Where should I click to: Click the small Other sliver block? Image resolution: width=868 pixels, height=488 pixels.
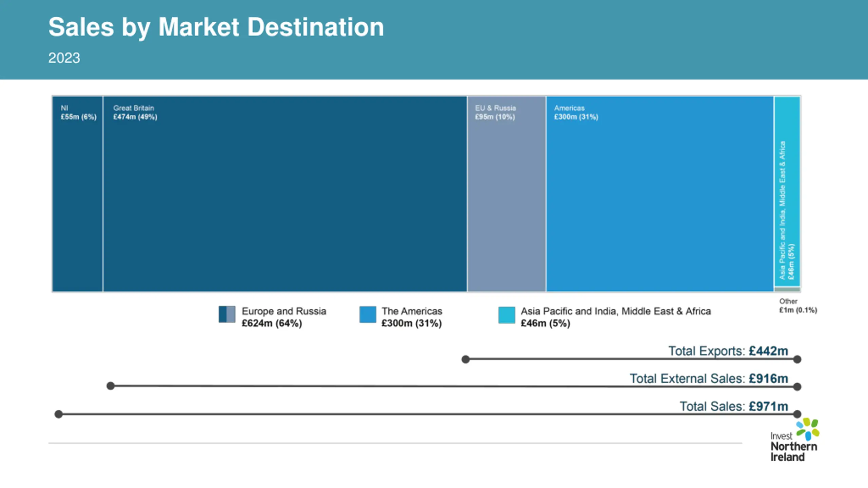tap(787, 289)
